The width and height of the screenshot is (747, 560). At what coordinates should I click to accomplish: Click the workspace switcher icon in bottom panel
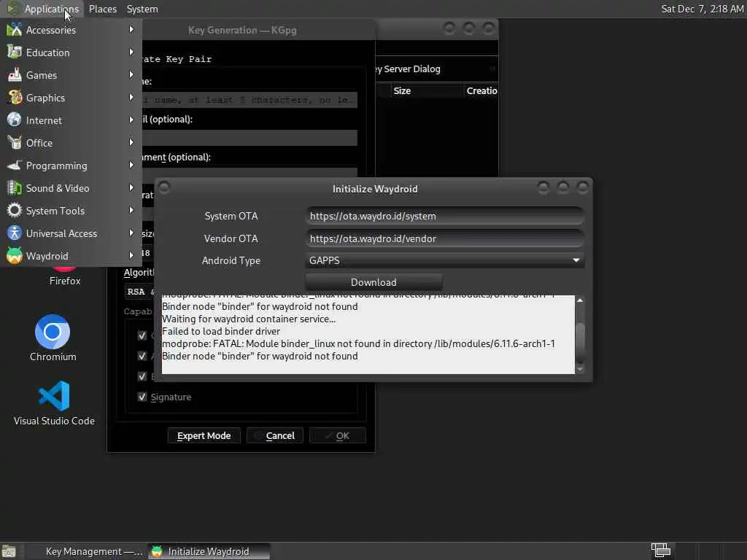tap(661, 551)
